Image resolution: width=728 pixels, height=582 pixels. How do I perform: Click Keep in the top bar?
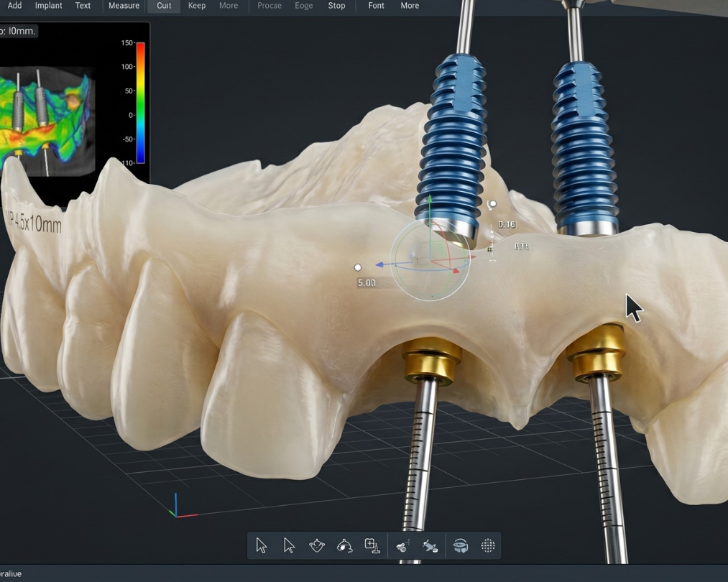point(197,6)
